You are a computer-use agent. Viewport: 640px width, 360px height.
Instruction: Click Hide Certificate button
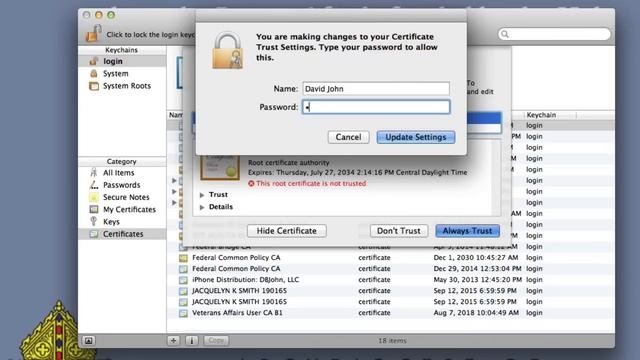287,231
